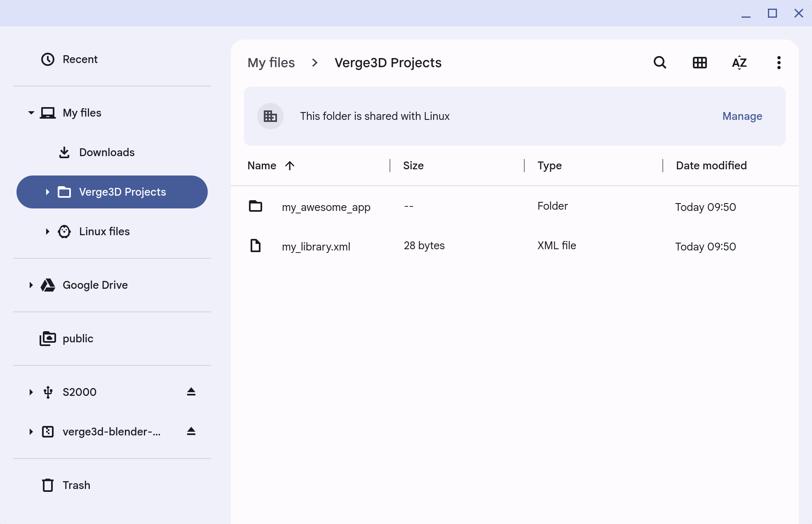The image size is (812, 524).
Task: Click the Recent clock icon
Action: 48,59
